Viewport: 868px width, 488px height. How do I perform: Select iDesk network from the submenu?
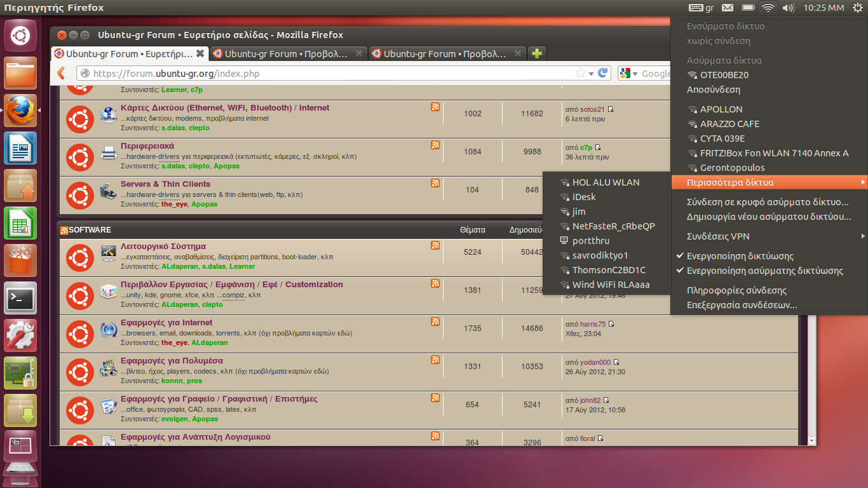[x=584, y=197]
